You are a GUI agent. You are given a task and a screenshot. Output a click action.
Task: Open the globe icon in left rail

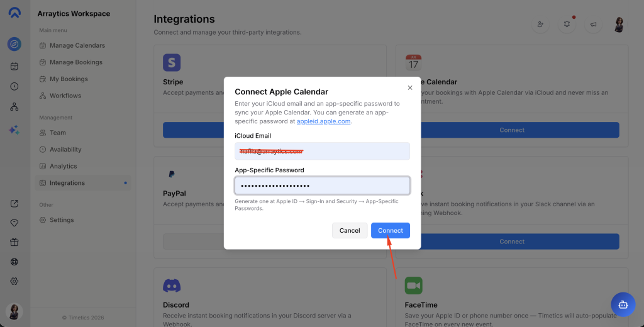pos(14,262)
